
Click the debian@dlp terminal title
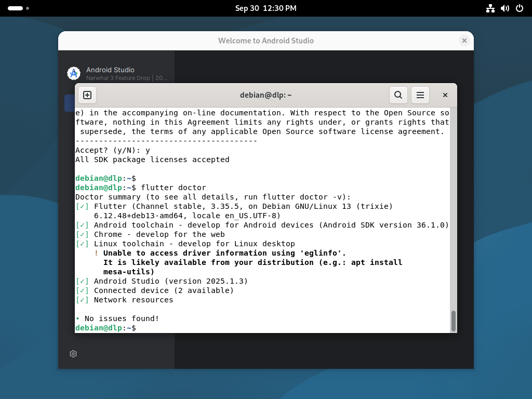(x=265, y=95)
